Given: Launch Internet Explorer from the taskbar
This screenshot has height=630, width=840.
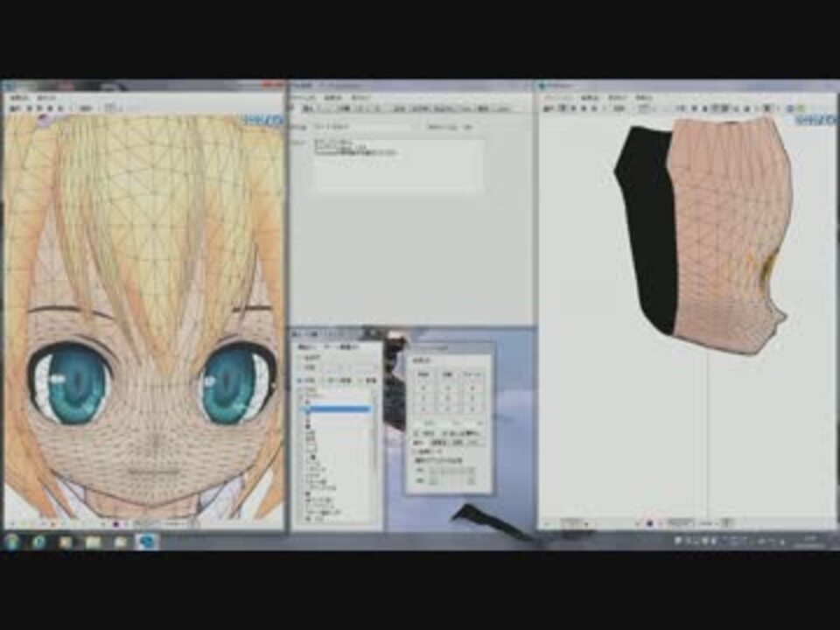Looking at the screenshot, I should point(39,542).
